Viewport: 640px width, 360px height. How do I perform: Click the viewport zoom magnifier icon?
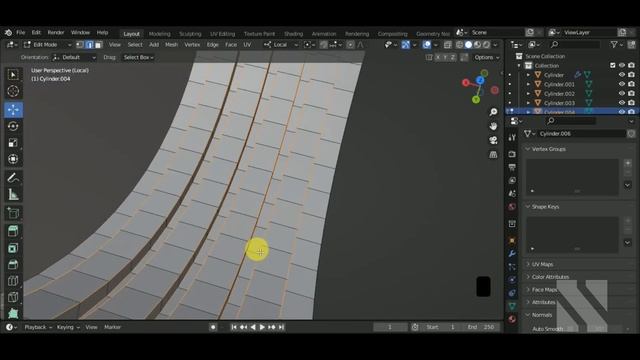tap(493, 112)
